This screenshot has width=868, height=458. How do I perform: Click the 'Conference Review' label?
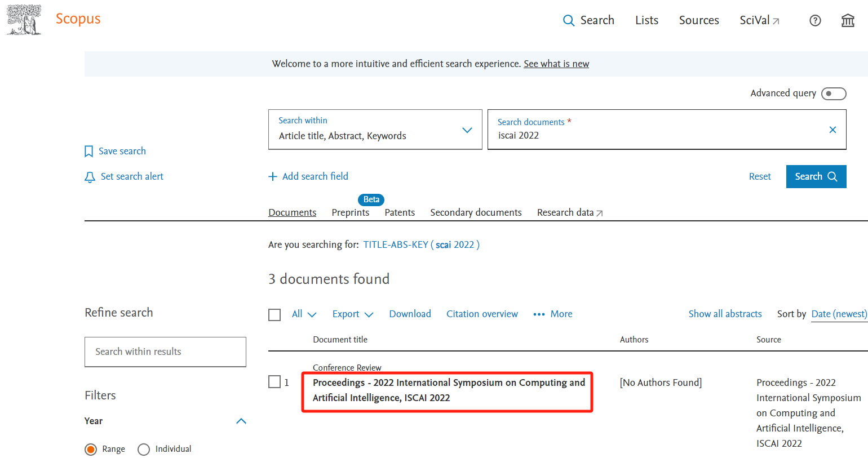click(x=347, y=367)
